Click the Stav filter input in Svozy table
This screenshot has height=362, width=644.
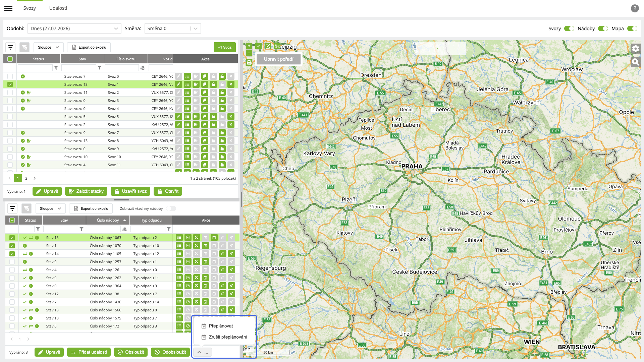pyautogui.click(x=79, y=68)
